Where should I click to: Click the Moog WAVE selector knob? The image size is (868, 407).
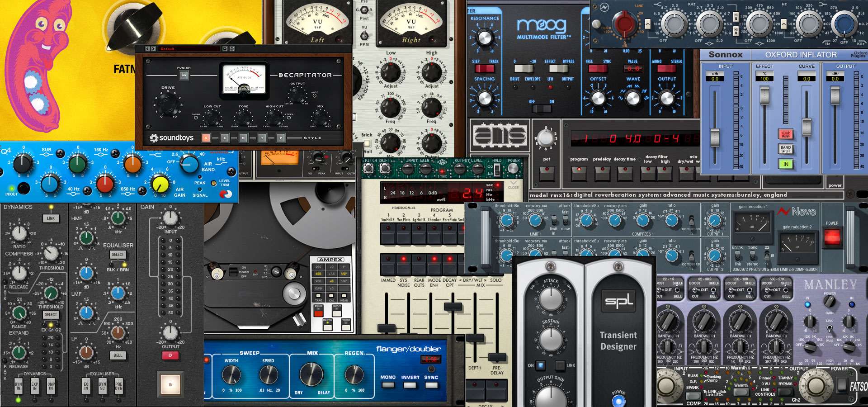click(x=633, y=97)
